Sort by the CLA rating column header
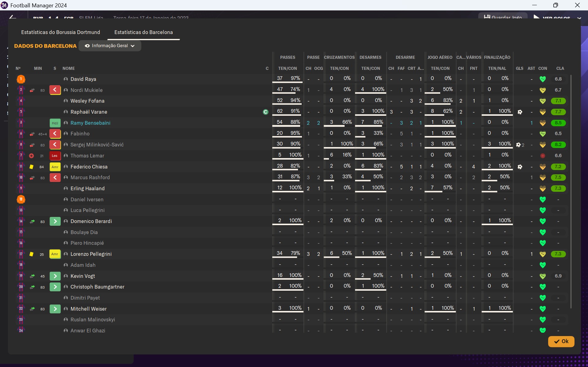The height and width of the screenshot is (367, 588). point(560,68)
